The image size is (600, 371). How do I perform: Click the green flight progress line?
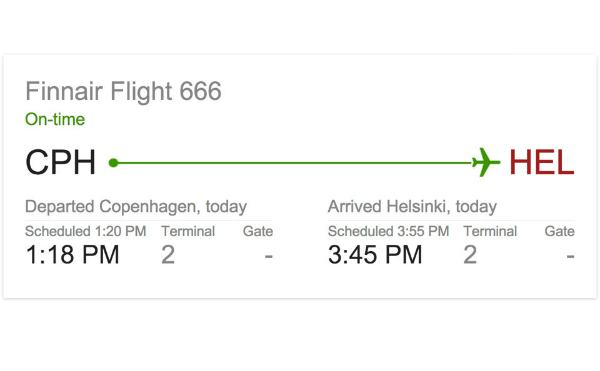pyautogui.click(x=295, y=163)
